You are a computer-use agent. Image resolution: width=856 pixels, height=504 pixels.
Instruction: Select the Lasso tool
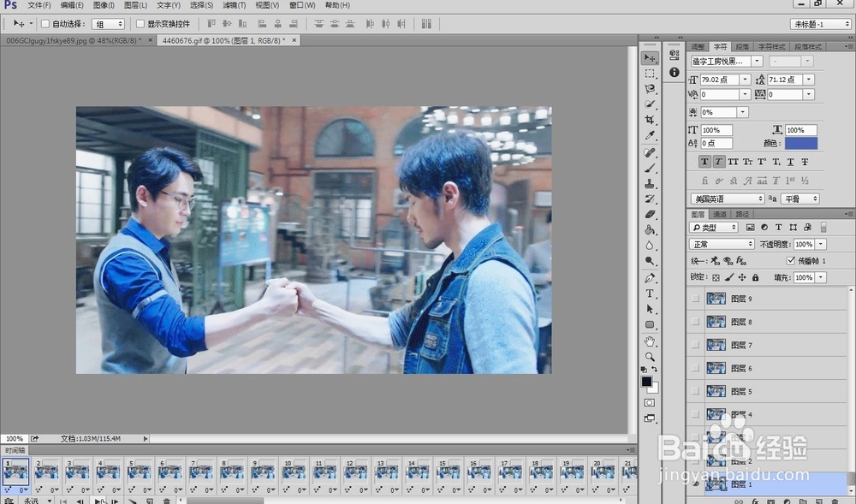[649, 89]
